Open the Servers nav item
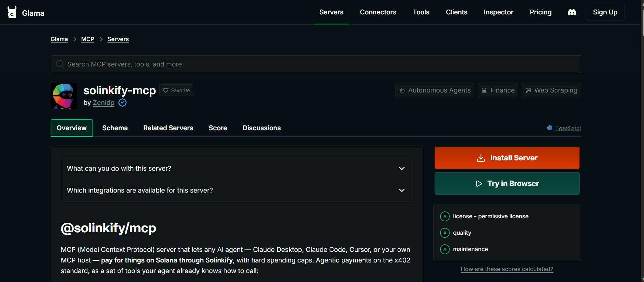This screenshot has height=282, width=644. tap(331, 12)
